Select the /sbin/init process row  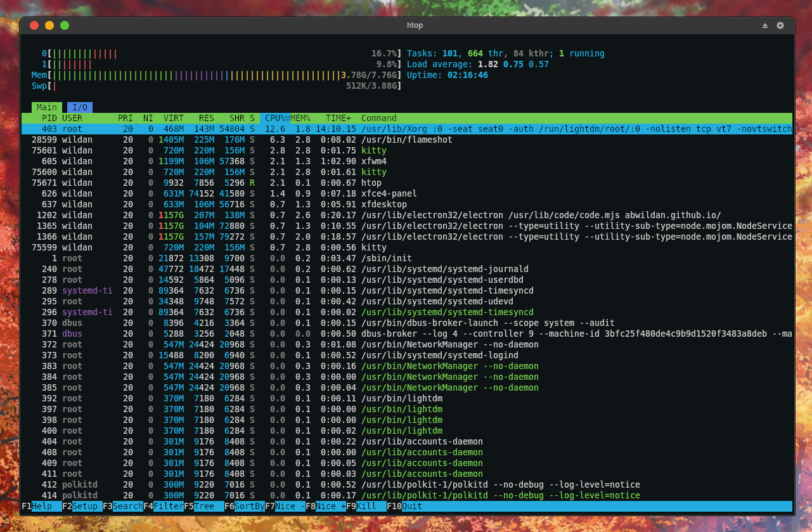tap(407, 258)
